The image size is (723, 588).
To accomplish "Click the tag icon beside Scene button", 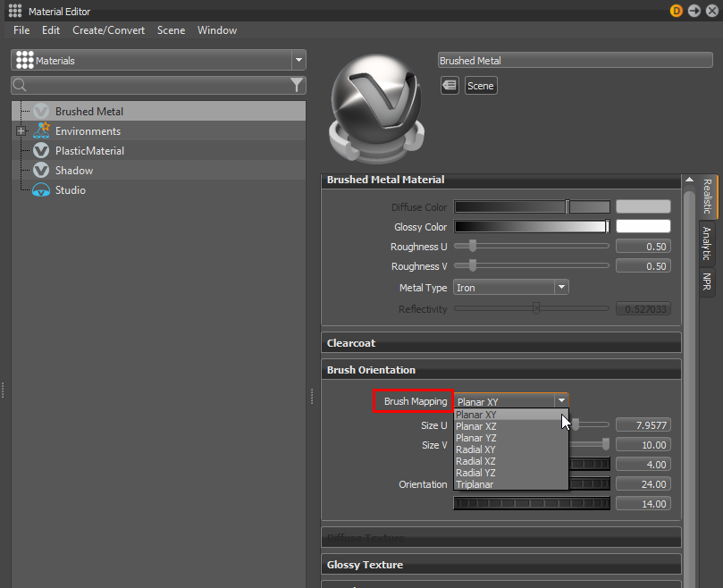I will pos(450,85).
